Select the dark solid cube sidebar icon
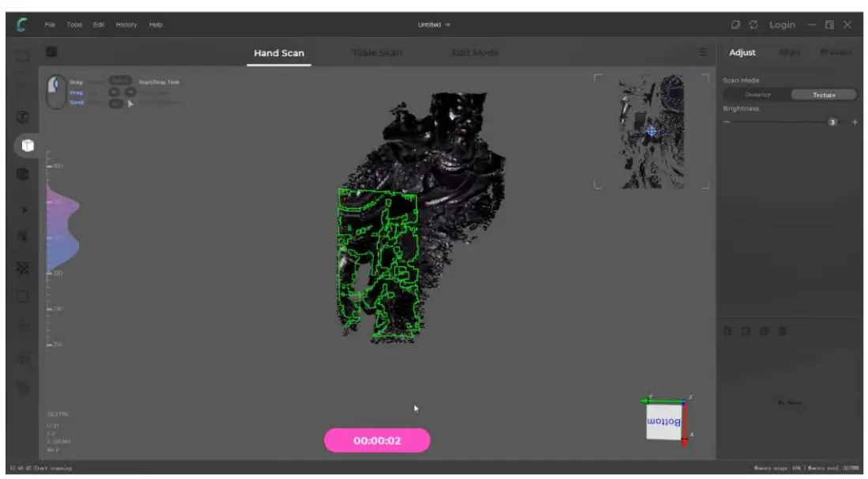This screenshot has width=868, height=479. click(23, 174)
